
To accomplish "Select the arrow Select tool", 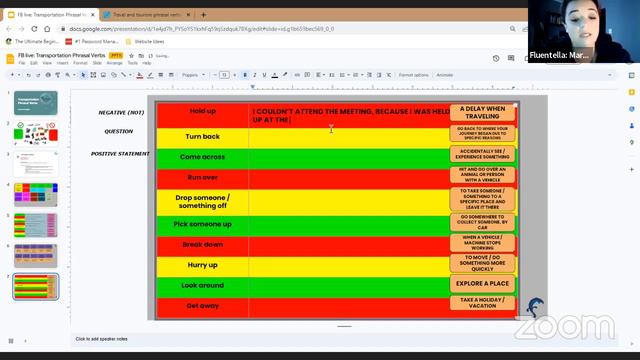I will pyautogui.click(x=83, y=75).
